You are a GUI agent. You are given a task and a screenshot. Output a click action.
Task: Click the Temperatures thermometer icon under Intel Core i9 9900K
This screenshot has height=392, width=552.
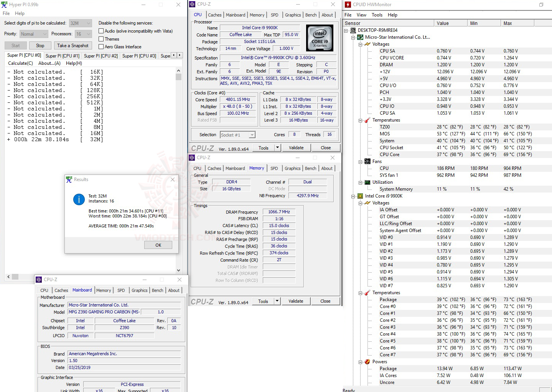click(x=367, y=293)
